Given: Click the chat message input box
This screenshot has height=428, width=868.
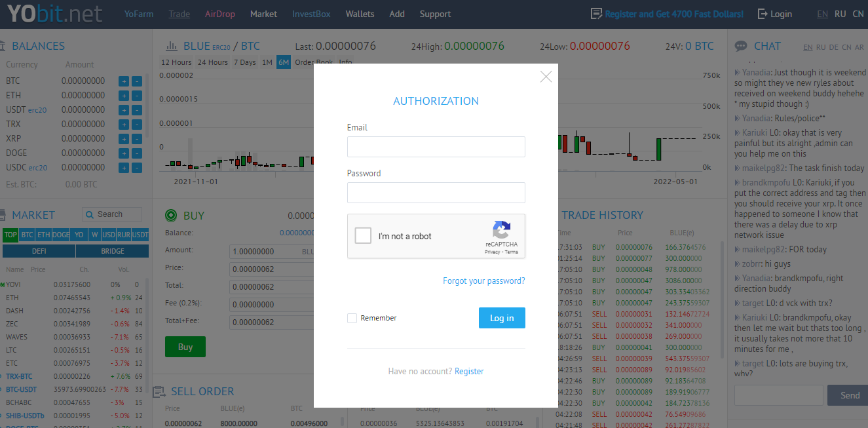Looking at the screenshot, I should click(x=779, y=395).
